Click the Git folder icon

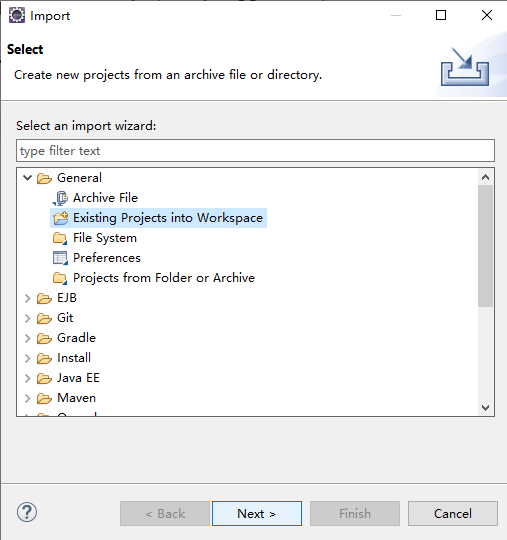(x=44, y=318)
